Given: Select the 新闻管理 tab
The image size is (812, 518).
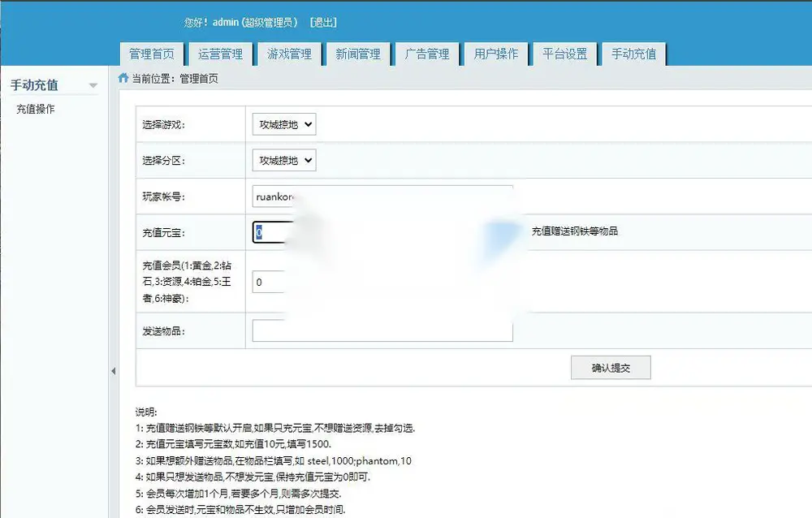Looking at the screenshot, I should (358, 54).
